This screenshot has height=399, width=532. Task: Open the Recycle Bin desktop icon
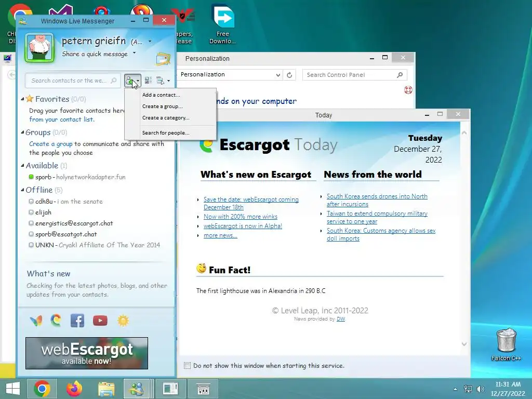point(506,344)
